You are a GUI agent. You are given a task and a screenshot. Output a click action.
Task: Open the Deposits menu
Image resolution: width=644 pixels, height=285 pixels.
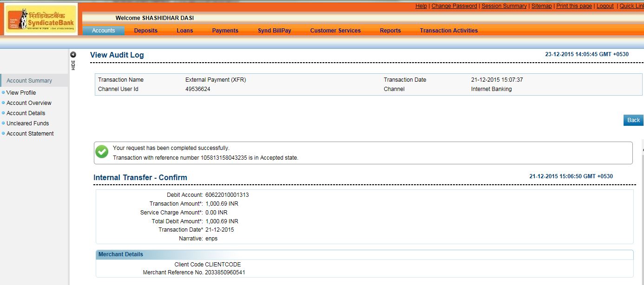pos(146,31)
